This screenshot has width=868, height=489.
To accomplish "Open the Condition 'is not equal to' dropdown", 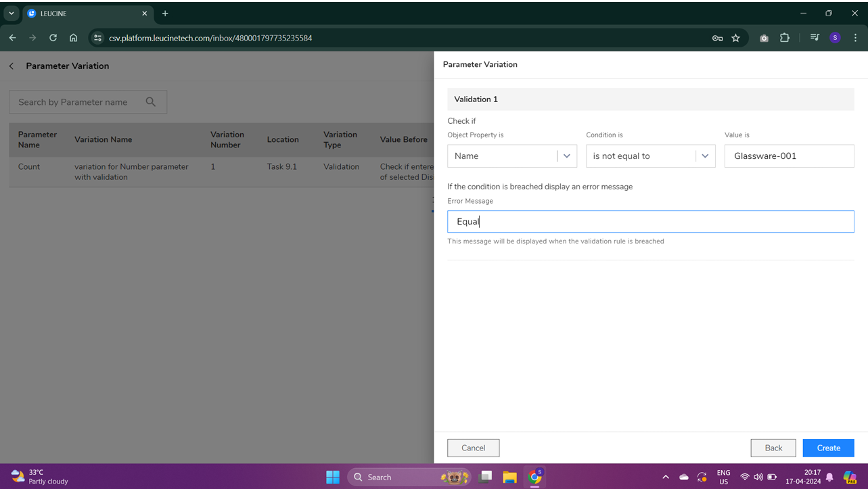I will click(651, 156).
